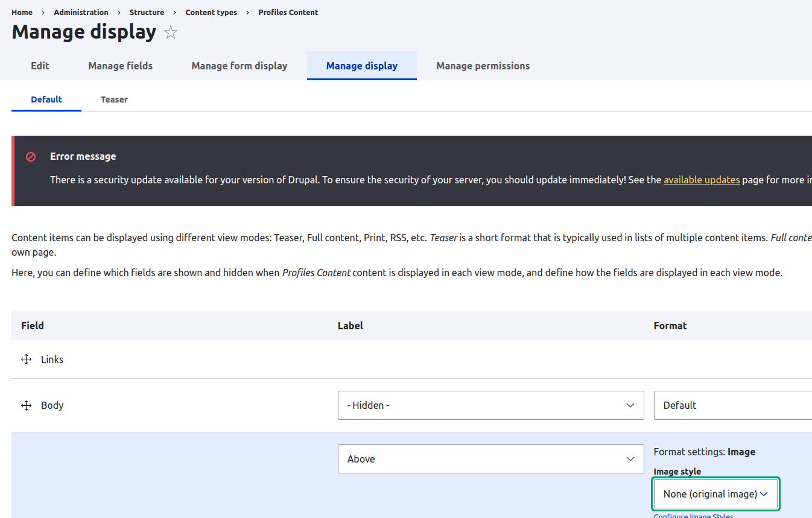Click the Label column header
The height and width of the screenshot is (518, 812).
(350, 326)
